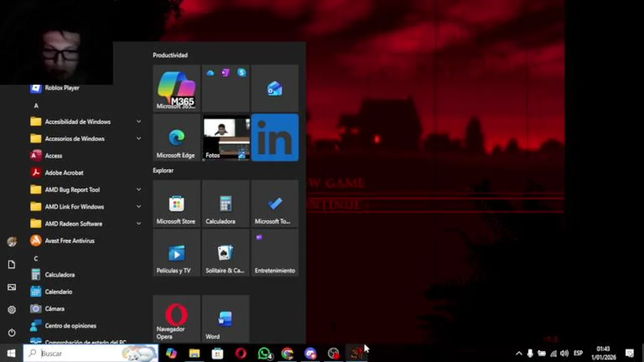Show hidden system tray icons
The image size is (644, 362).
[519, 353]
